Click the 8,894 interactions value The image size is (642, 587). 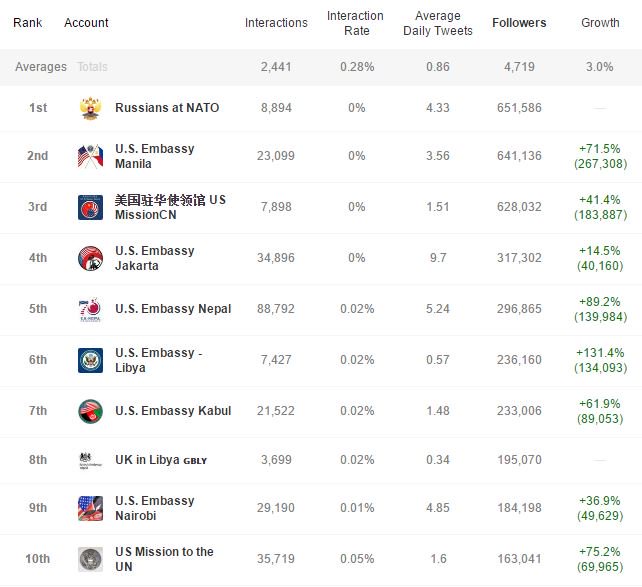276,108
